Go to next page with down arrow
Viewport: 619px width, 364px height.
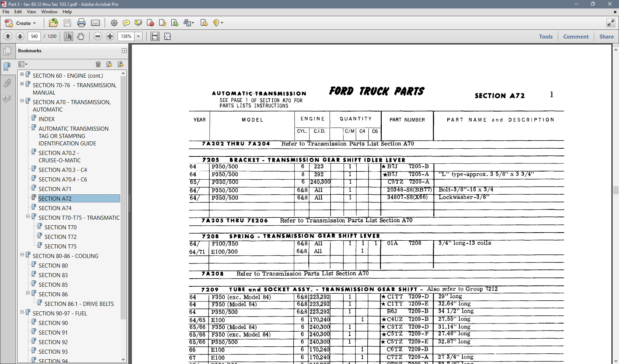(20, 36)
